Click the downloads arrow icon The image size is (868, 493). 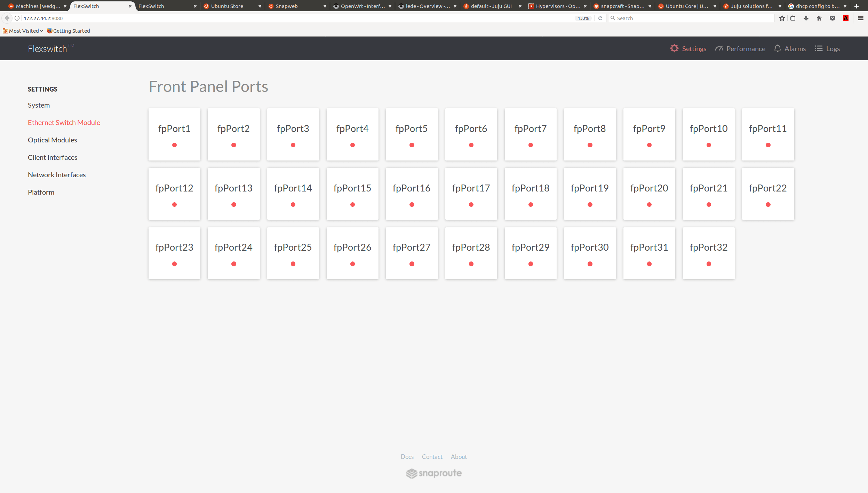(x=806, y=18)
